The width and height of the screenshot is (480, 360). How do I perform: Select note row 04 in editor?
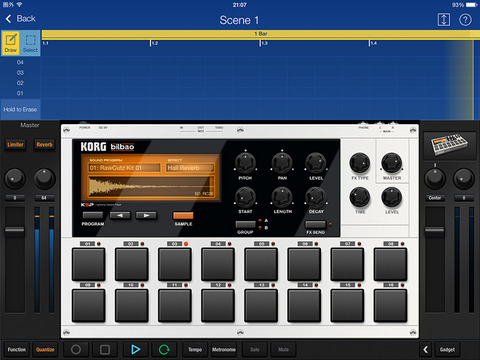coord(20,62)
